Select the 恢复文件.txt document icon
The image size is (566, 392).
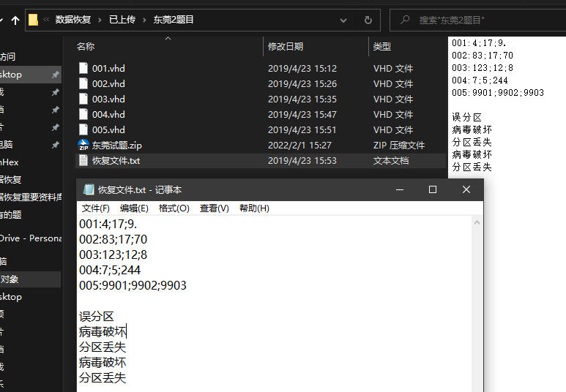[83, 160]
